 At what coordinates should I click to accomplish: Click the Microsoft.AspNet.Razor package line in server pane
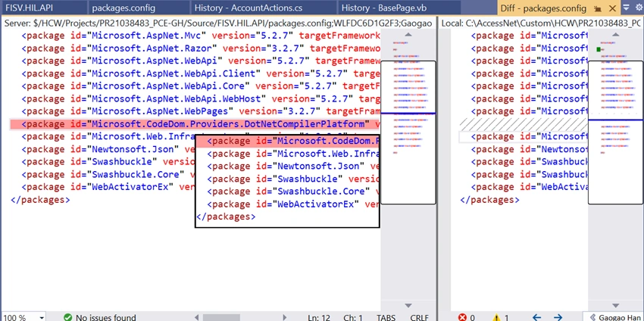201,48
